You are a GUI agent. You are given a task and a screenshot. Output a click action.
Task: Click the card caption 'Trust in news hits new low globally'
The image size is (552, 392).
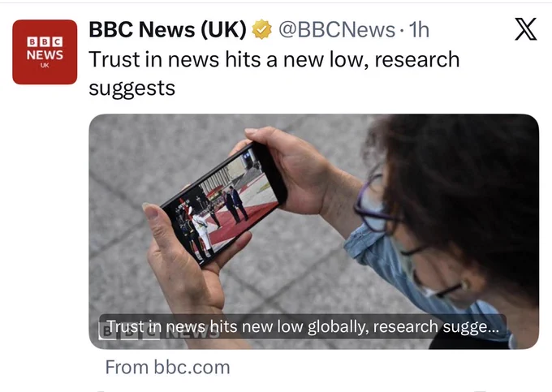pos(238,326)
